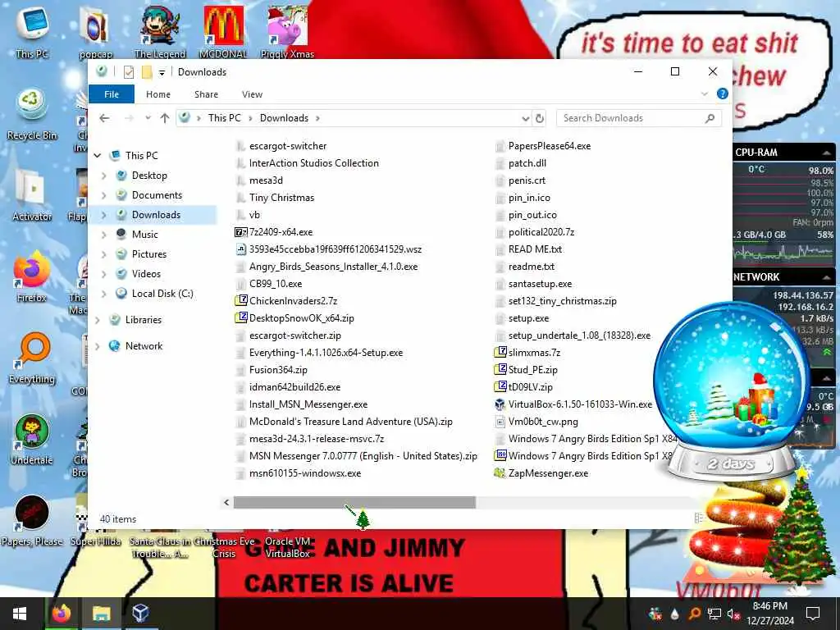The image size is (840, 630).
Task: Select the ChickenInvaders2.7z archive
Action: (286, 301)
